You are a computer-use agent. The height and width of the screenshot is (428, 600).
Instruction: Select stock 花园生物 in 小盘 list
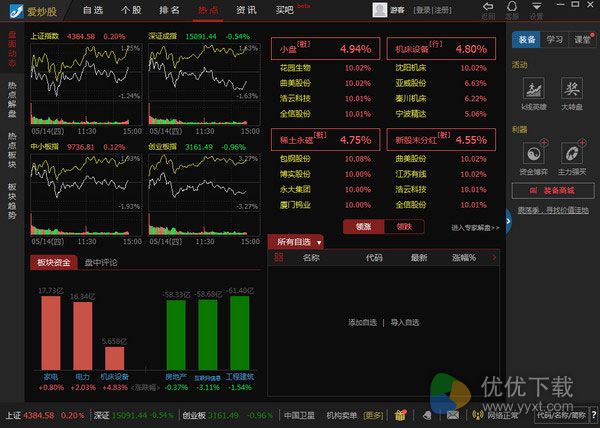pyautogui.click(x=295, y=68)
